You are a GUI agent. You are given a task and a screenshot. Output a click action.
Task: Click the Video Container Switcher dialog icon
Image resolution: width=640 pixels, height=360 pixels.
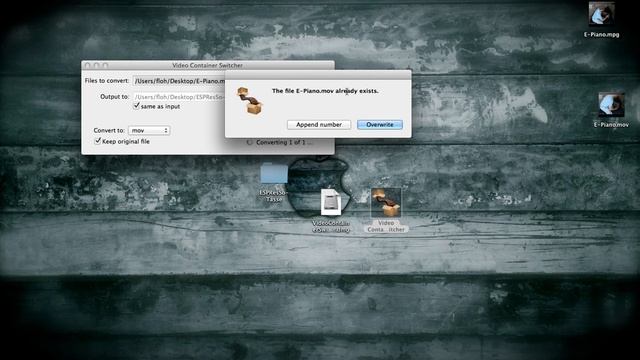[249, 101]
